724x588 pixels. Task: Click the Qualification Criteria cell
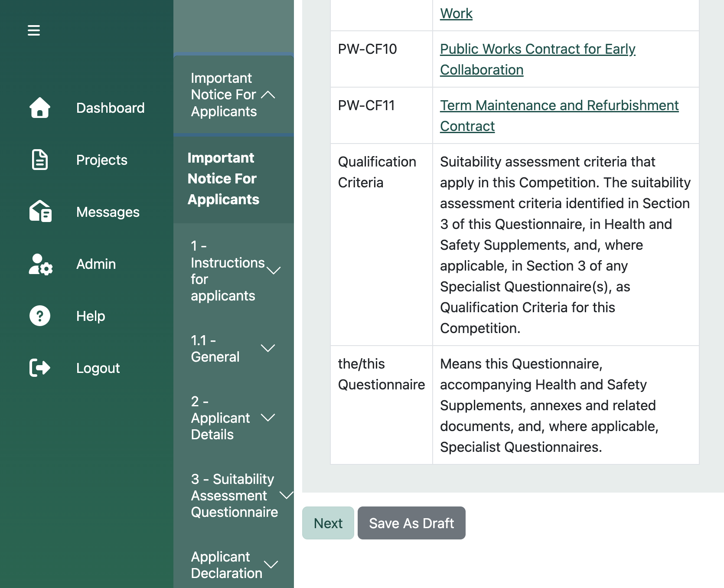click(382, 245)
